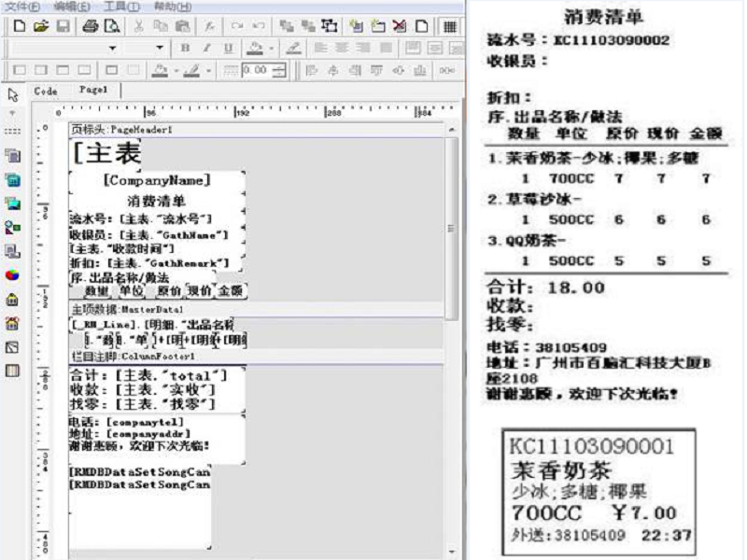Insert a chart with the pie icon
The width and height of the screenshot is (747, 560).
click(x=13, y=275)
